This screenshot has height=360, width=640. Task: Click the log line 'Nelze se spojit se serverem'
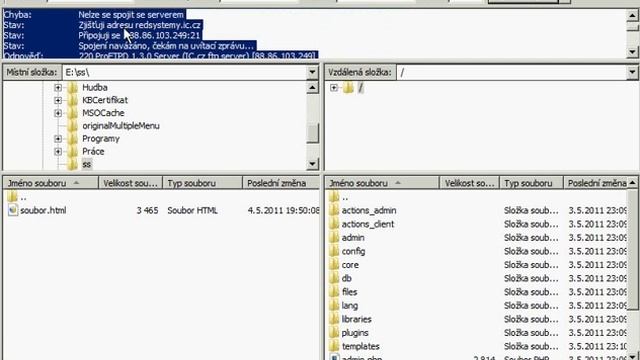click(x=131, y=15)
